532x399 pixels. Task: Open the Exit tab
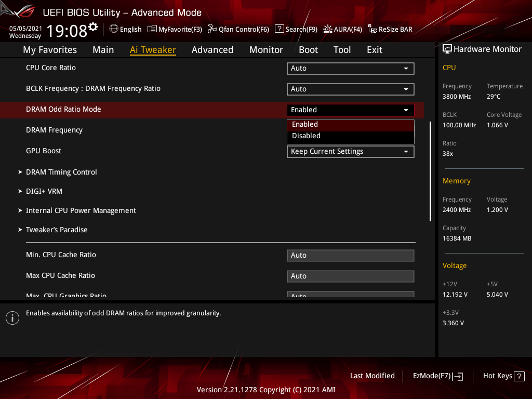coord(375,50)
